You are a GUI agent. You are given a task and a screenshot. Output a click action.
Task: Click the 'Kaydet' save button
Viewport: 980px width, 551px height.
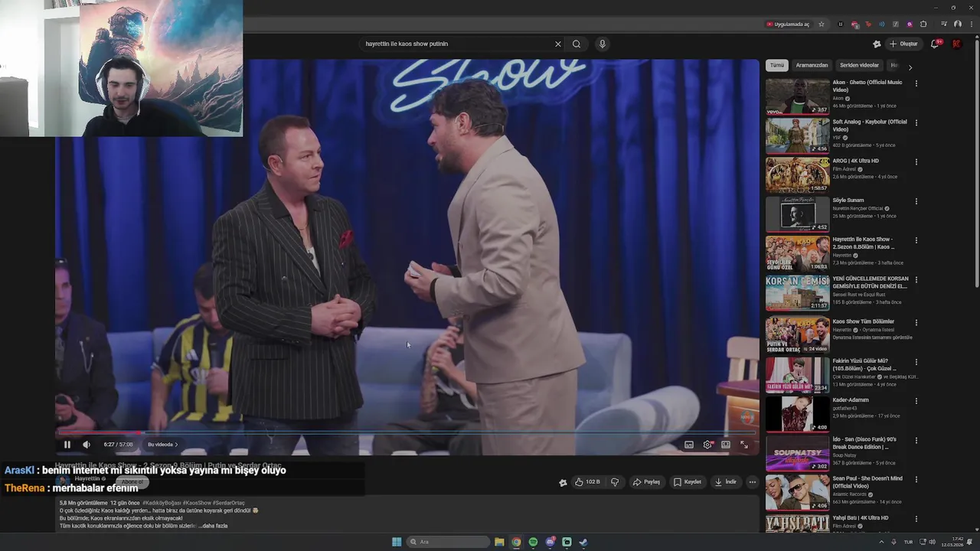(x=688, y=482)
